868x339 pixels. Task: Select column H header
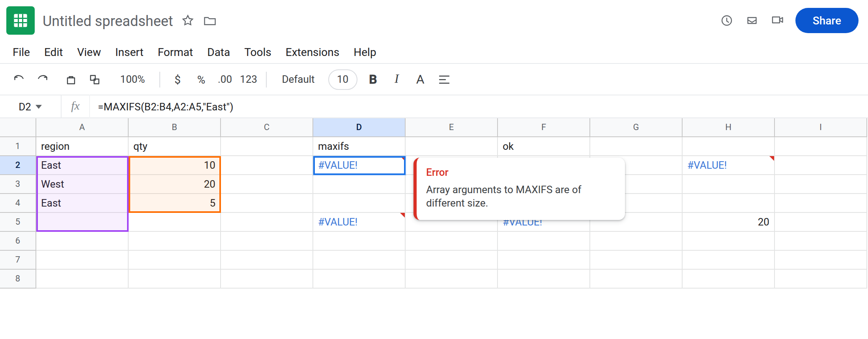tap(728, 127)
